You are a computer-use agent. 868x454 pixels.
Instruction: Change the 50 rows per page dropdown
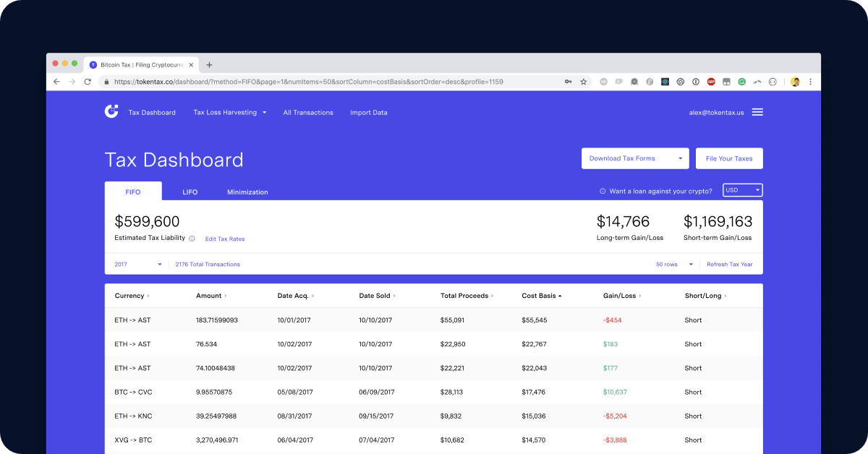[x=674, y=265]
